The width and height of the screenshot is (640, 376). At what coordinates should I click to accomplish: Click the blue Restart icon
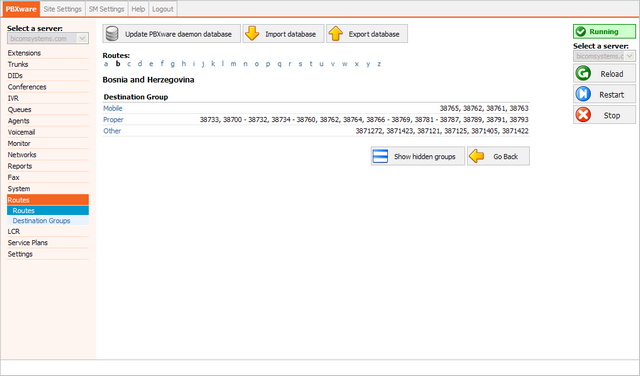click(583, 94)
